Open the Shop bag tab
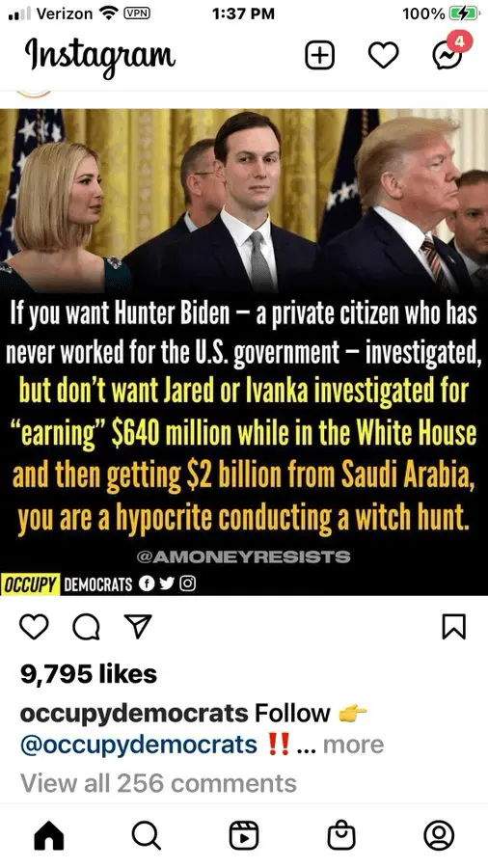The image size is (488, 868). click(x=341, y=835)
